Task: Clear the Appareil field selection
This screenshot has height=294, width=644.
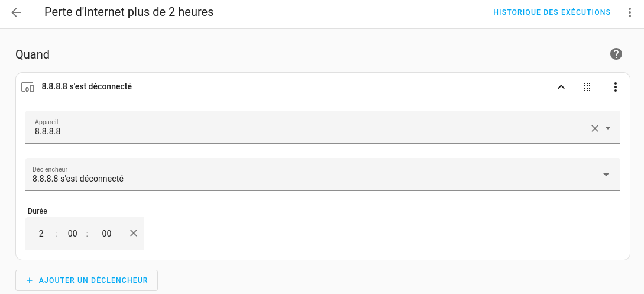Action: [595, 128]
